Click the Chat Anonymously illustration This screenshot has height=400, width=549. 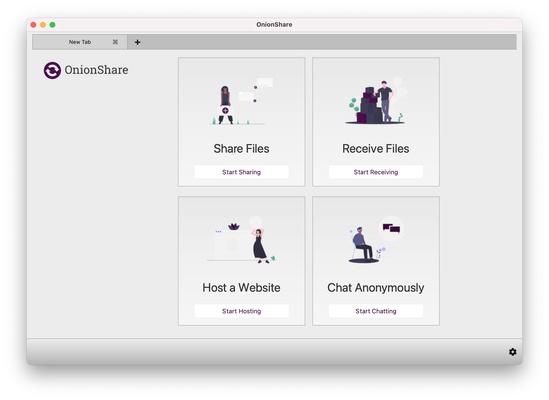click(x=376, y=240)
